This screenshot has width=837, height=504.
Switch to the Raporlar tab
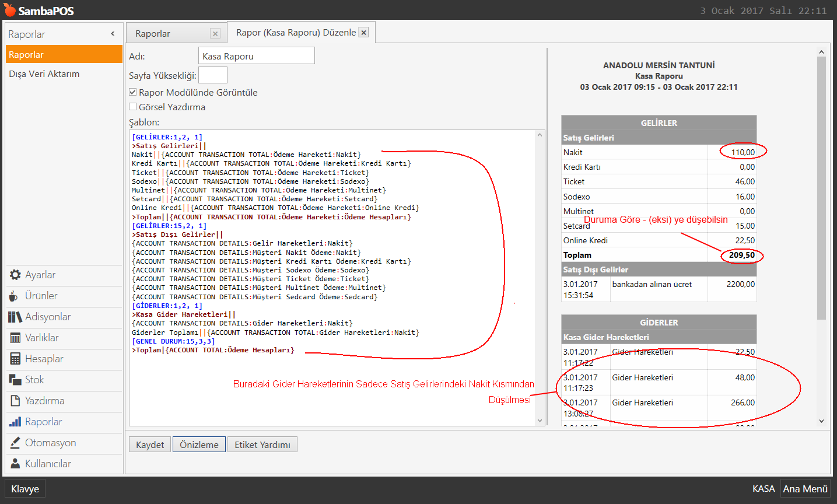[x=153, y=34]
